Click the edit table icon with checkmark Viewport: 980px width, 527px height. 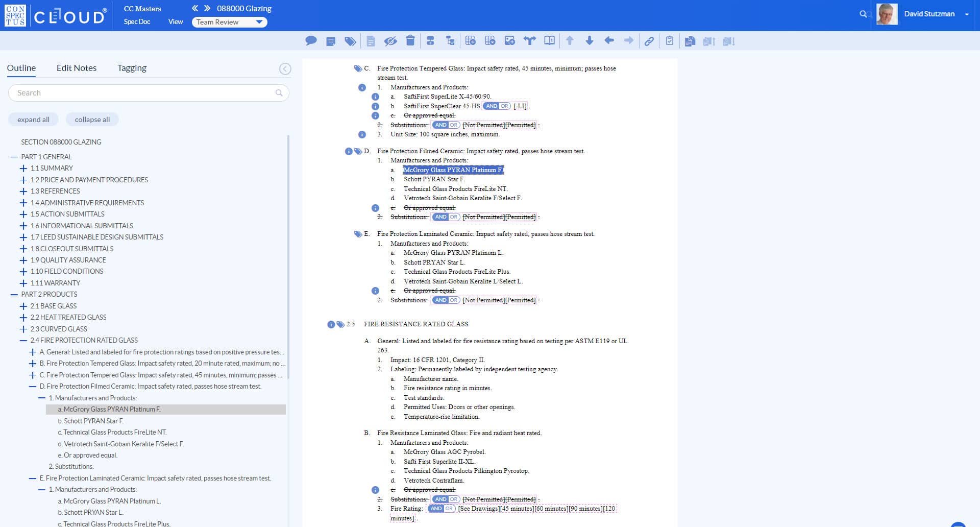pyautogui.click(x=490, y=41)
